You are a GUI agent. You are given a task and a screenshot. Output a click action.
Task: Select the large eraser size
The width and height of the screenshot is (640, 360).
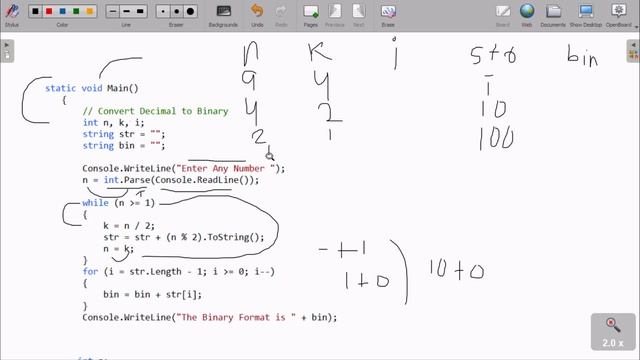point(191,11)
